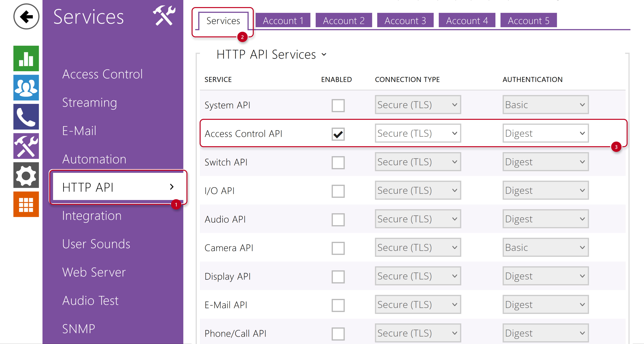Click the 'System API' service label

(227, 105)
